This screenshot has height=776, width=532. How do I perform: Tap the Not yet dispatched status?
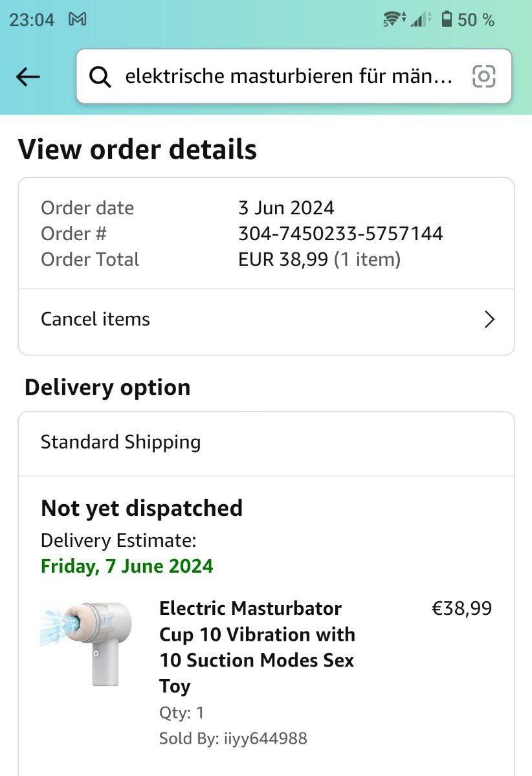click(142, 508)
